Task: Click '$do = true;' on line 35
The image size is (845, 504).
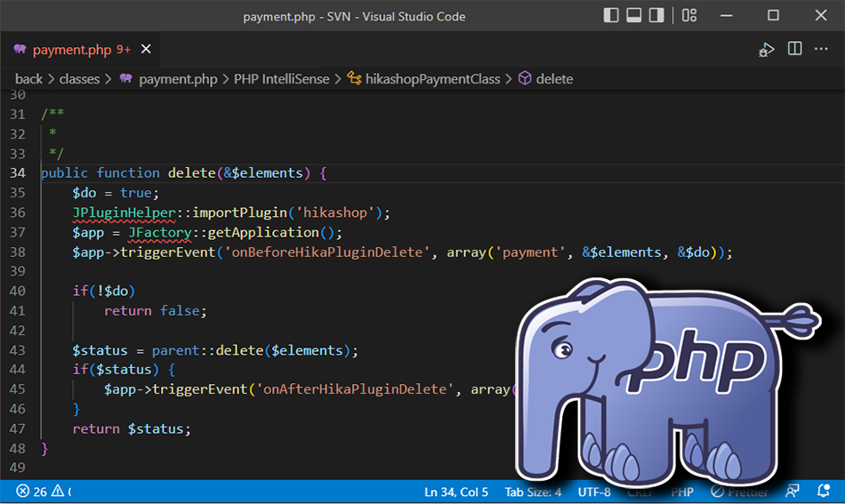Action: [x=116, y=193]
